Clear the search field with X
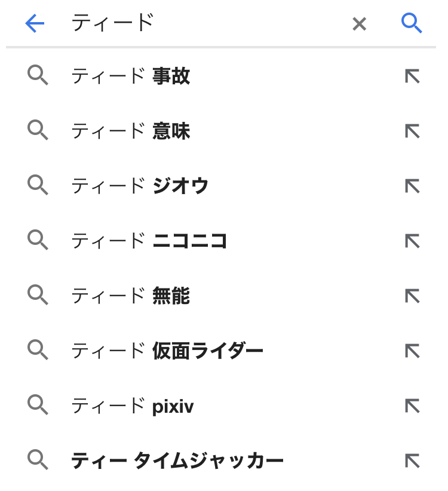Screen dimensions: 448x491 (359, 24)
